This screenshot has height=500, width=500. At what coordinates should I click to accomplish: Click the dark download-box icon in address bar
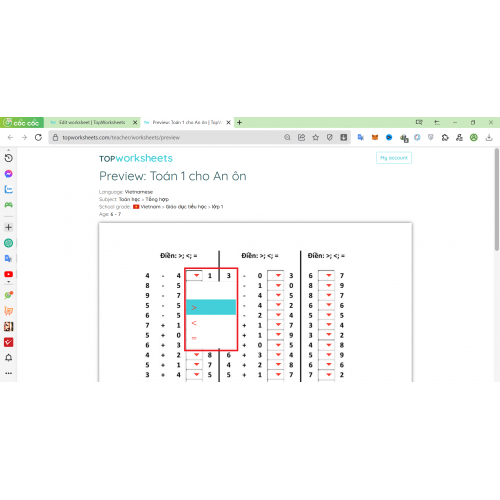coord(344,137)
